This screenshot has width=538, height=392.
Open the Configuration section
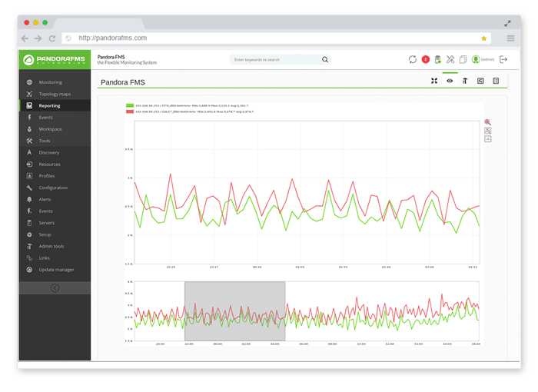tap(55, 188)
